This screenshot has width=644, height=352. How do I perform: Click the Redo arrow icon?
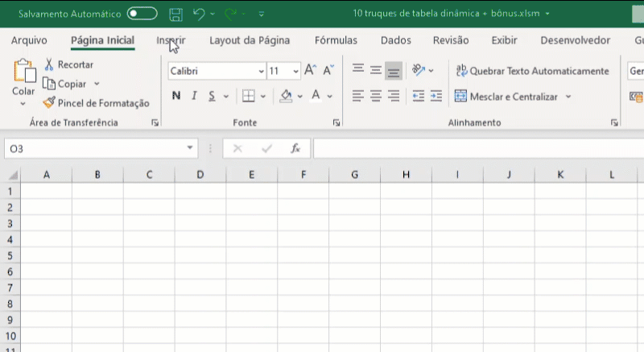point(230,14)
